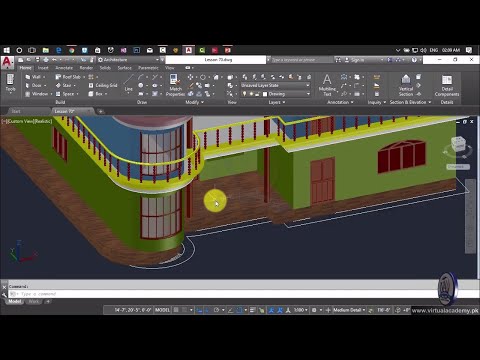Click the ViewCube in the drawing area
This screenshot has width=480, height=360.
tap(458, 145)
